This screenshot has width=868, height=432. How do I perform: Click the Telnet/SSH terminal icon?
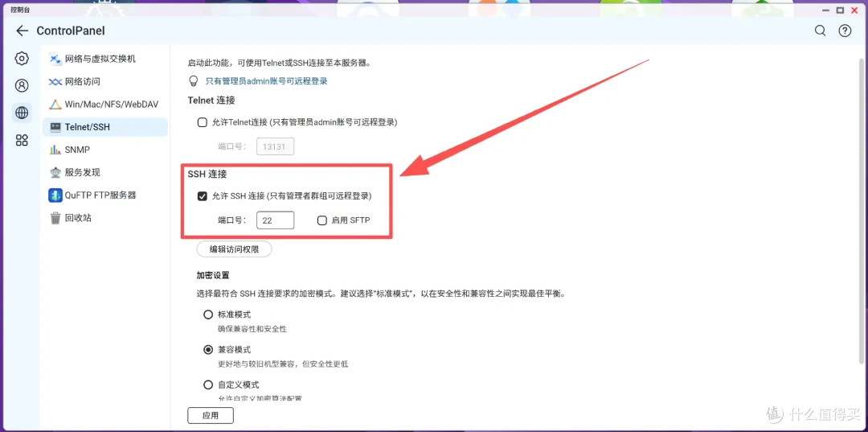55,127
